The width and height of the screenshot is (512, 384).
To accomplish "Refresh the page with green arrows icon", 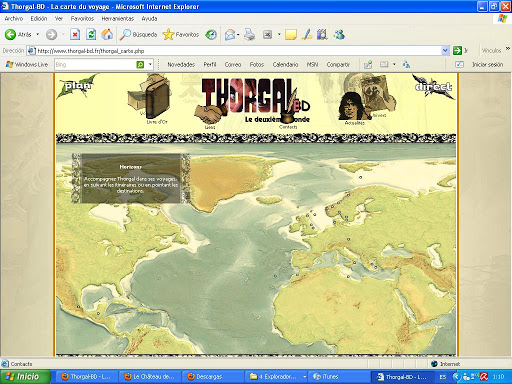I will pos(91,34).
